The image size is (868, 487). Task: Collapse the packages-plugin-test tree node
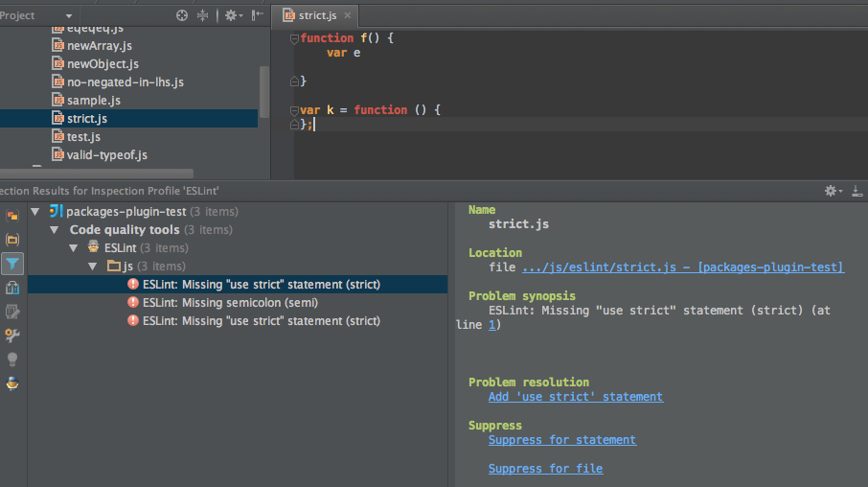tap(35, 212)
